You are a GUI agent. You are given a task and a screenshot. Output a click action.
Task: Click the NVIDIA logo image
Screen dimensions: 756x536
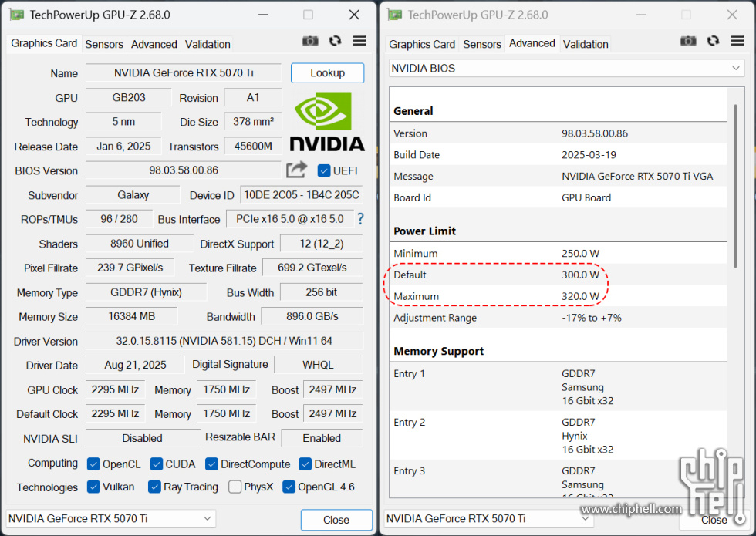pos(327,122)
